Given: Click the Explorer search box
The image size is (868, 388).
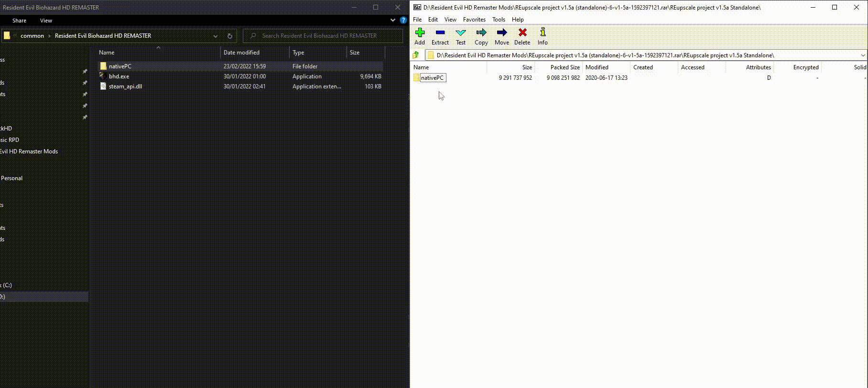Looking at the screenshot, I should click(323, 36).
